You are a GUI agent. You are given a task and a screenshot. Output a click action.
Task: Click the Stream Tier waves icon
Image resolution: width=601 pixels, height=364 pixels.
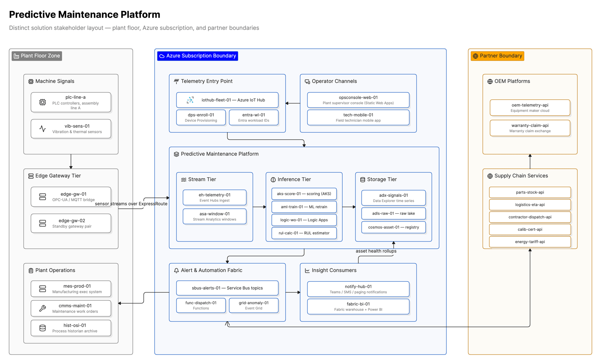(x=184, y=180)
